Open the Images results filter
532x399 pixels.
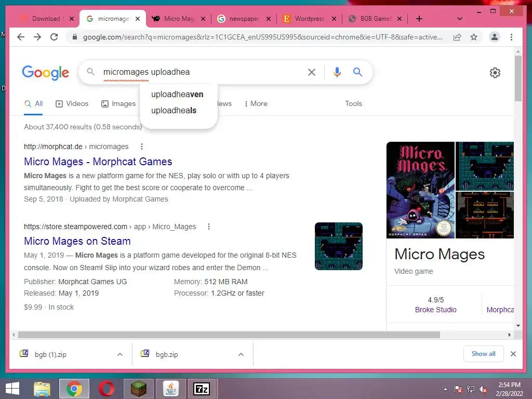click(x=118, y=104)
